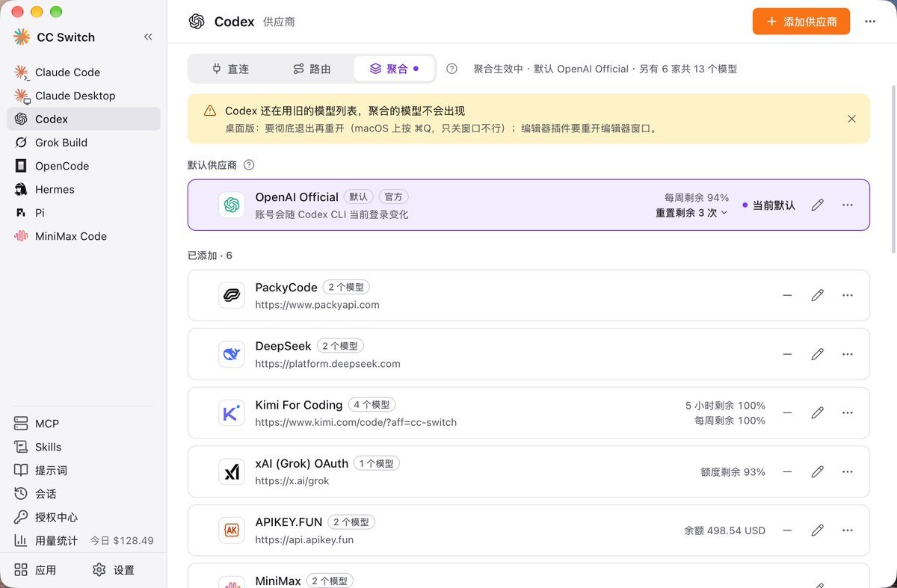This screenshot has width=897, height=588.
Task: Open more options for Kimi For Coding
Action: pos(847,412)
